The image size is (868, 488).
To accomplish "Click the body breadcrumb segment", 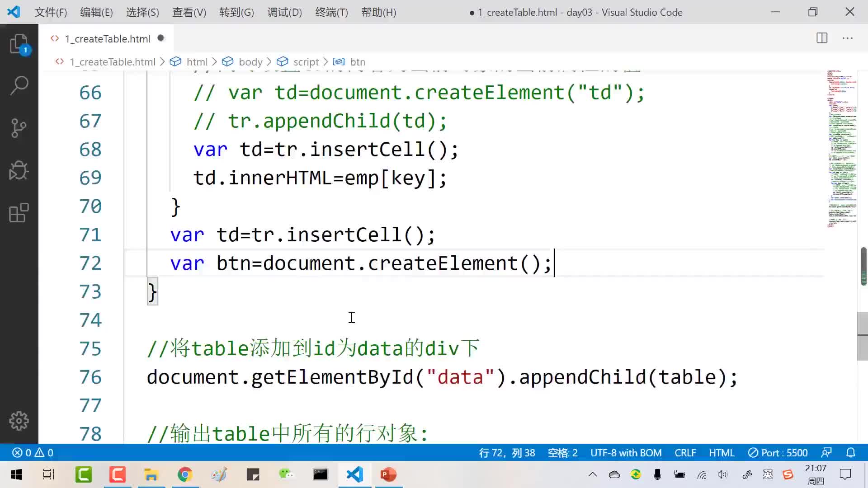I will coord(250,62).
